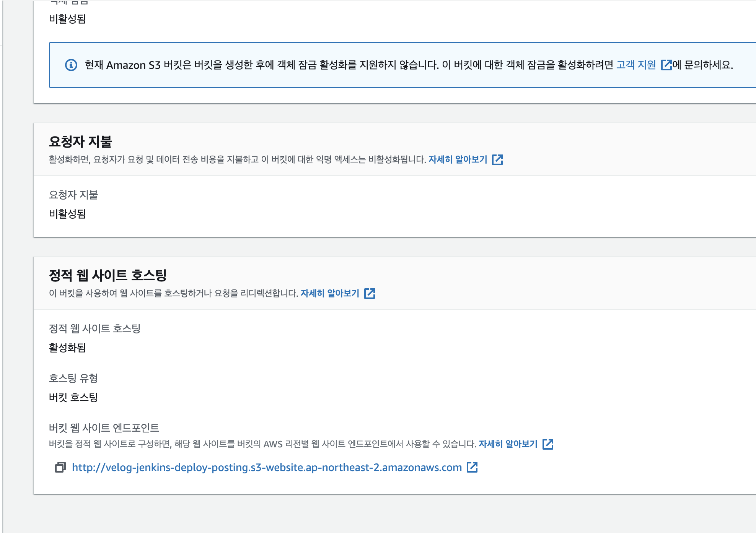Open the velog-jenkins-deploy-posting endpoint URL

tap(267, 467)
